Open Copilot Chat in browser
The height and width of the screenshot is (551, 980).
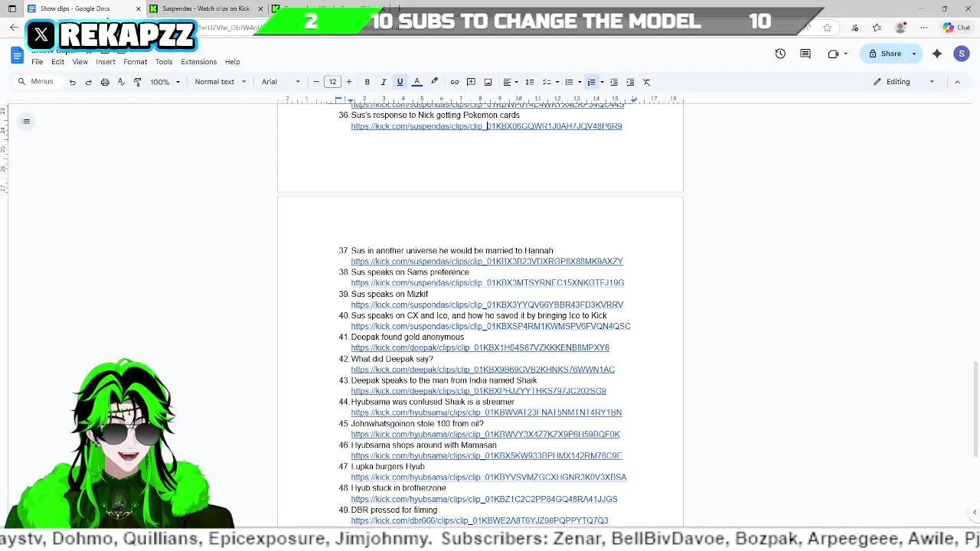pos(957,28)
